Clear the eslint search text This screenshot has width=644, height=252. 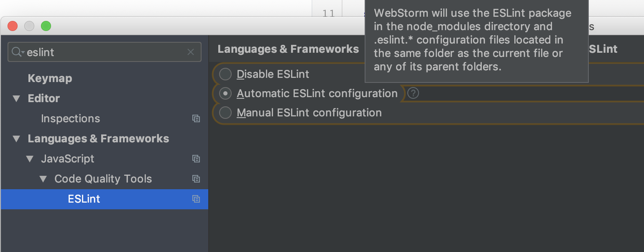pos(191,52)
